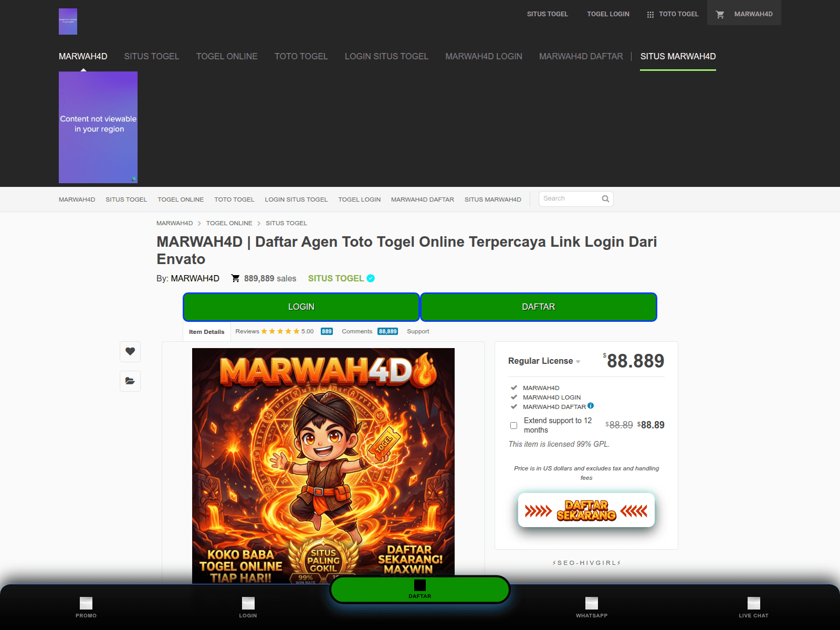This screenshot has height=630, width=840.
Task: Click the purple logo in the top-left header
Action: 68,22
